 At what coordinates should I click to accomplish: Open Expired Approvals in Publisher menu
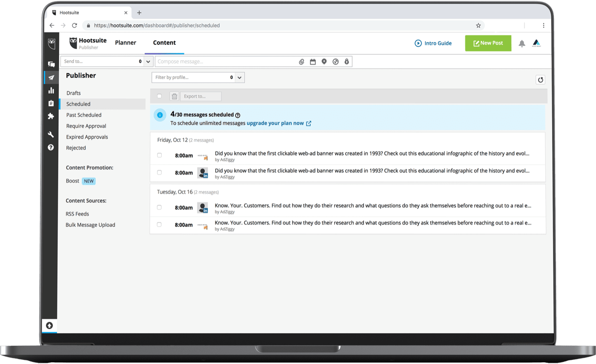pyautogui.click(x=87, y=137)
